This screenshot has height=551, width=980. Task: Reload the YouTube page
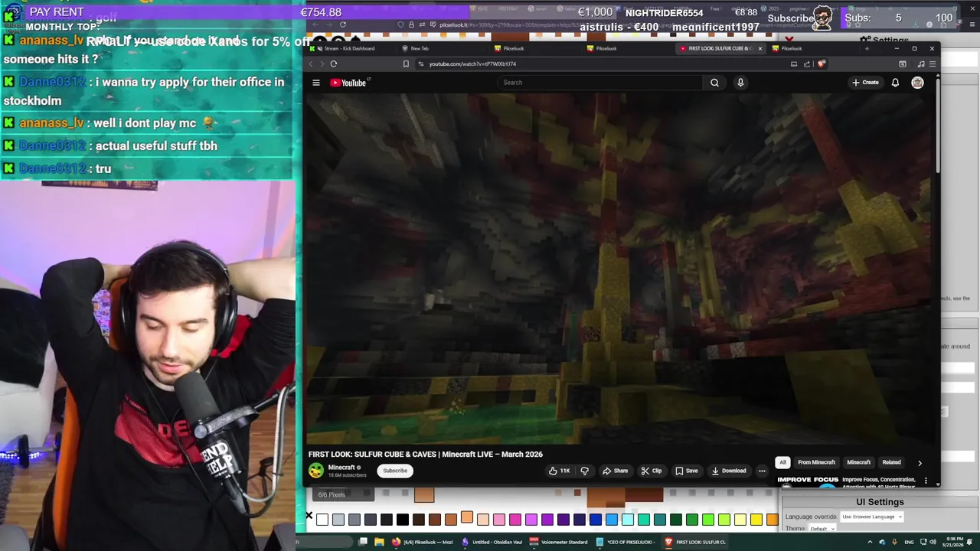(334, 64)
